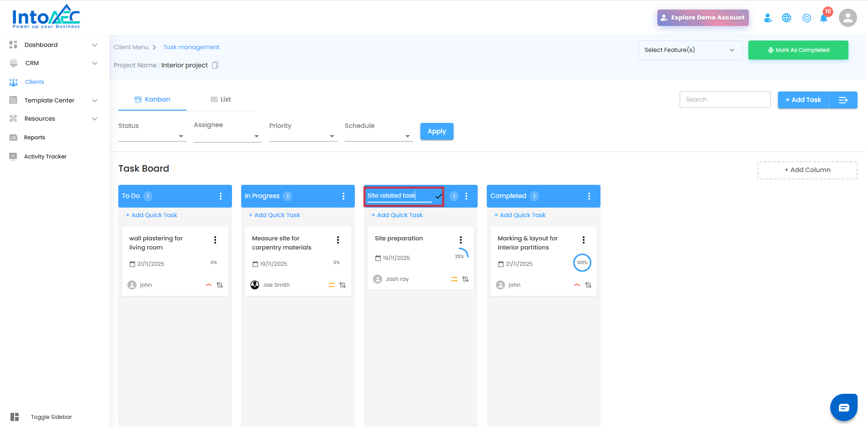Viewport: 868px width, 427px height.
Task: Open the settings gear icon
Action: [807, 18]
